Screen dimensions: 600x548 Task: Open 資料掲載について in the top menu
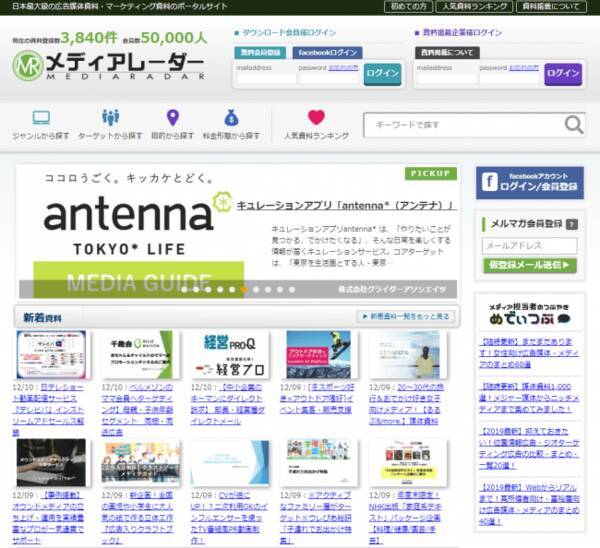(552, 7)
